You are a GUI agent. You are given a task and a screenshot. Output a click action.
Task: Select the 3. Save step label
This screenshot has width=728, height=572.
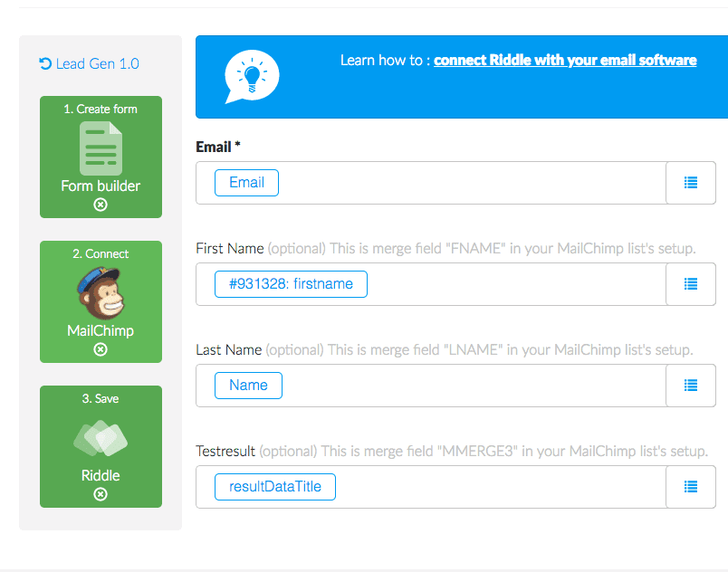(x=101, y=398)
